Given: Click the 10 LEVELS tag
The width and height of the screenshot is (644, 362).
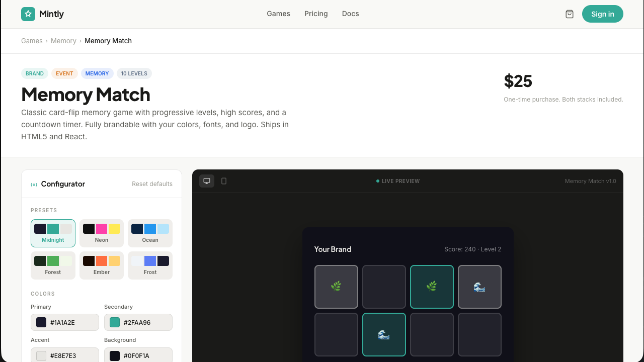Looking at the screenshot, I should click(x=134, y=73).
